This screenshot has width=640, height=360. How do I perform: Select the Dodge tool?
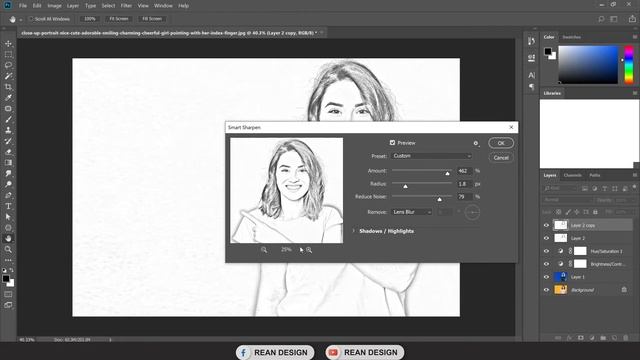coord(8,184)
